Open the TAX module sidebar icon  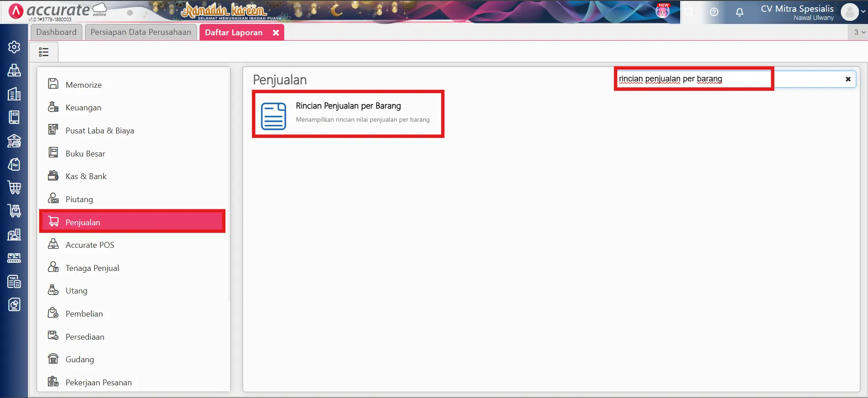tap(14, 281)
